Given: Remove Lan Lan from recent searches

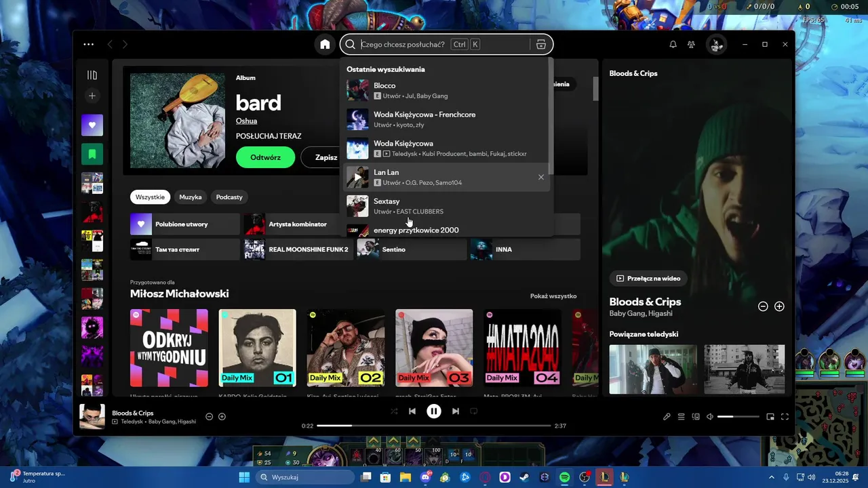Looking at the screenshot, I should [540, 177].
